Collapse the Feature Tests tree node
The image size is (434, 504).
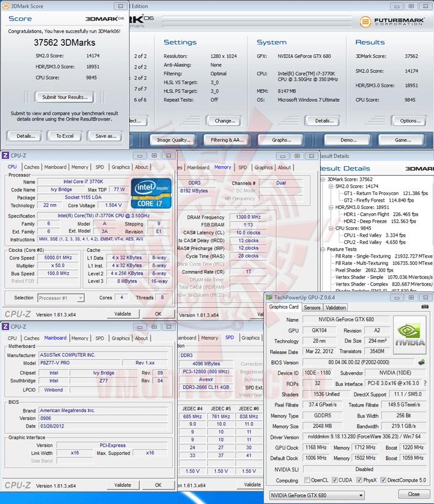click(322, 249)
